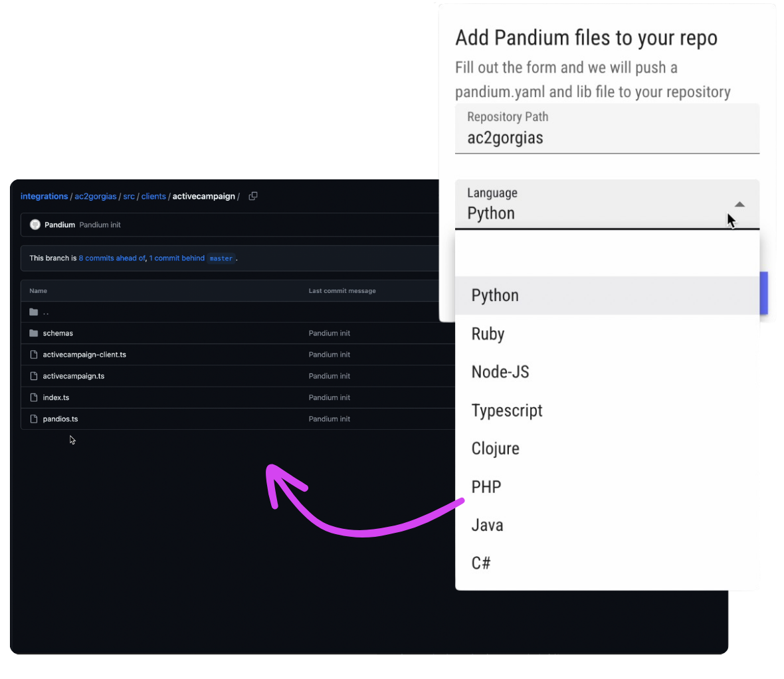
Task: Select Node-JS from the Language dropdown
Action: click(500, 372)
